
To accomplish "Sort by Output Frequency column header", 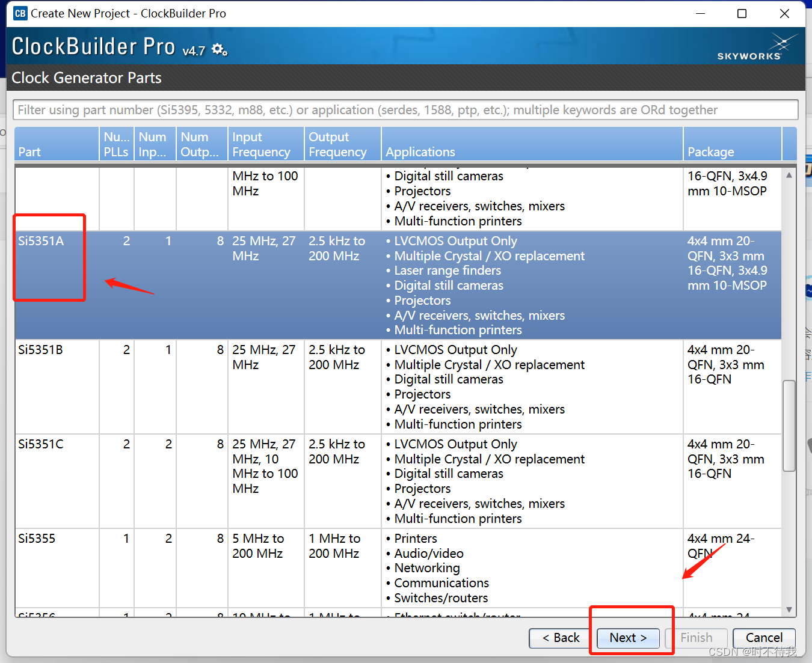I will (343, 144).
